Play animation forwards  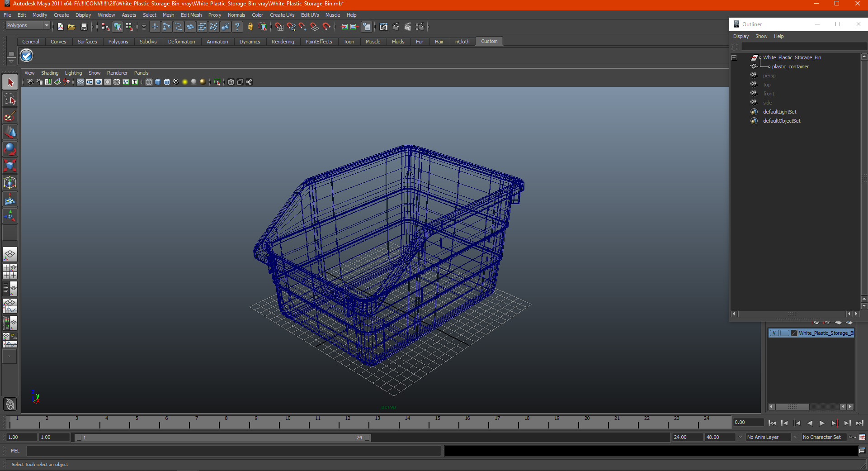point(822,423)
